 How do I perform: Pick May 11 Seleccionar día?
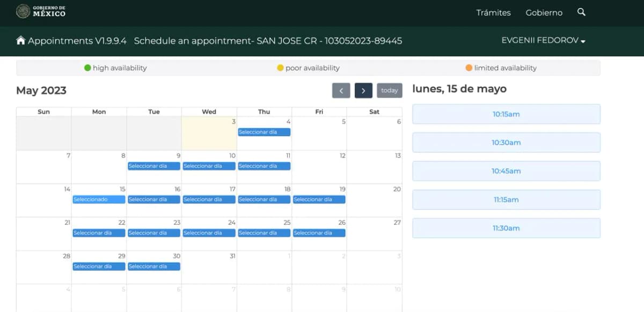click(264, 166)
